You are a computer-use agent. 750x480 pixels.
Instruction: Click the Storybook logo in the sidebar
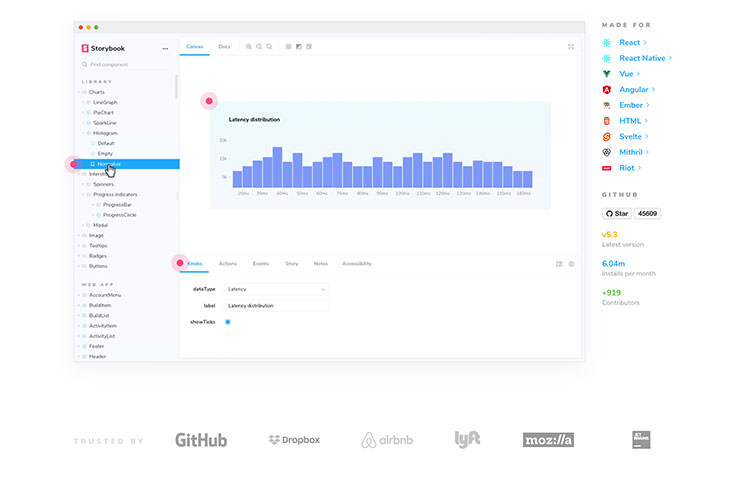(x=103, y=48)
